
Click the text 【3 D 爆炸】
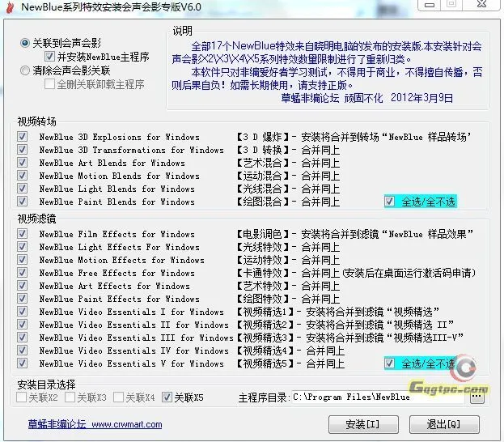263,137
